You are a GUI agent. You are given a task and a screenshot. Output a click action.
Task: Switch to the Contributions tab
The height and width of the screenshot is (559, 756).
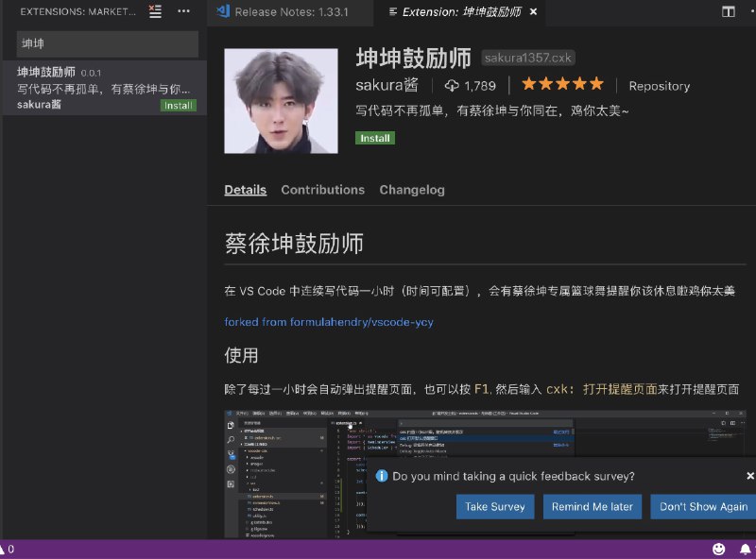click(x=322, y=190)
